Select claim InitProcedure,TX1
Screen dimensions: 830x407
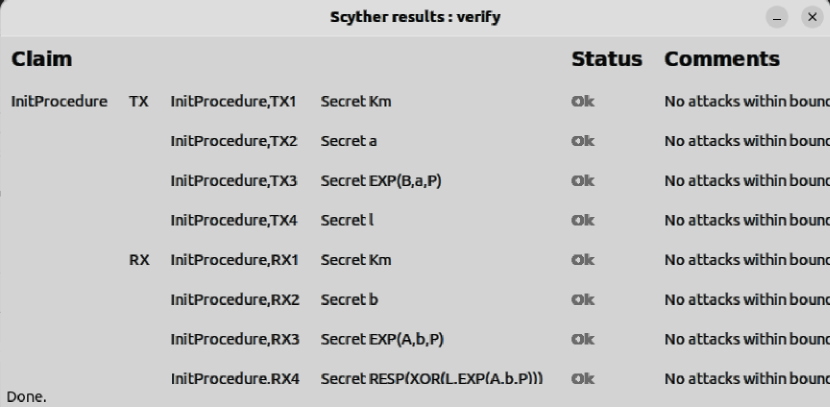click(x=234, y=101)
